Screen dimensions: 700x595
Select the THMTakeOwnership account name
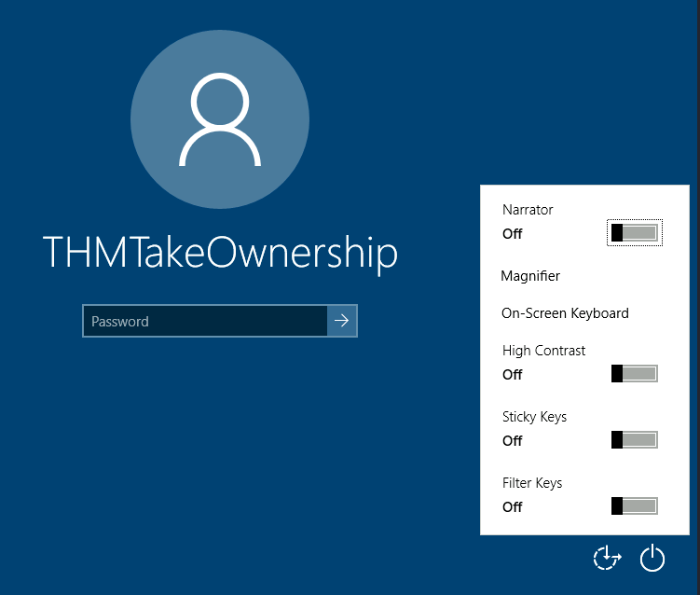220,253
